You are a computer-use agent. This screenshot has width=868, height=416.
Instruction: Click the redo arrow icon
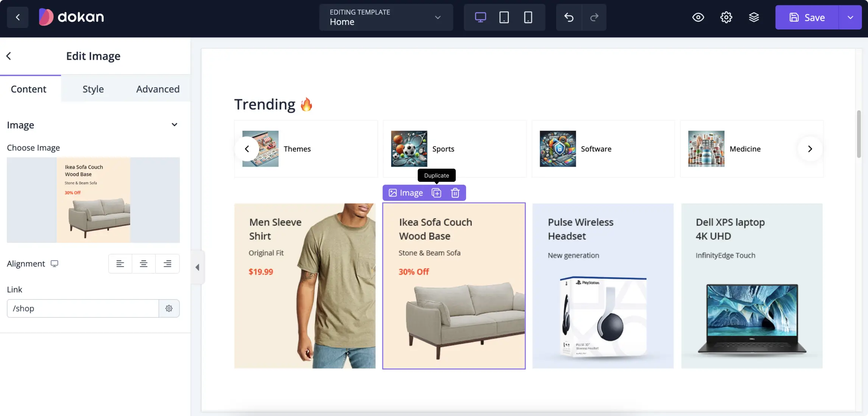coord(594,17)
